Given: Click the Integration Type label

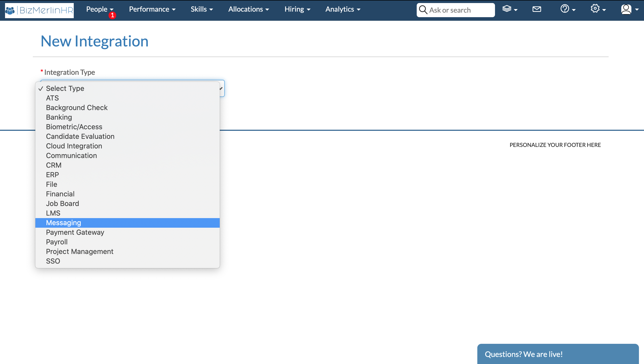Looking at the screenshot, I should point(69,72).
